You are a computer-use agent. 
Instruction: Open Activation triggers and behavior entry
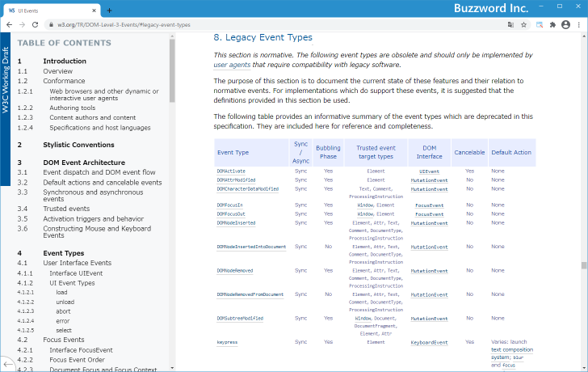click(94, 218)
